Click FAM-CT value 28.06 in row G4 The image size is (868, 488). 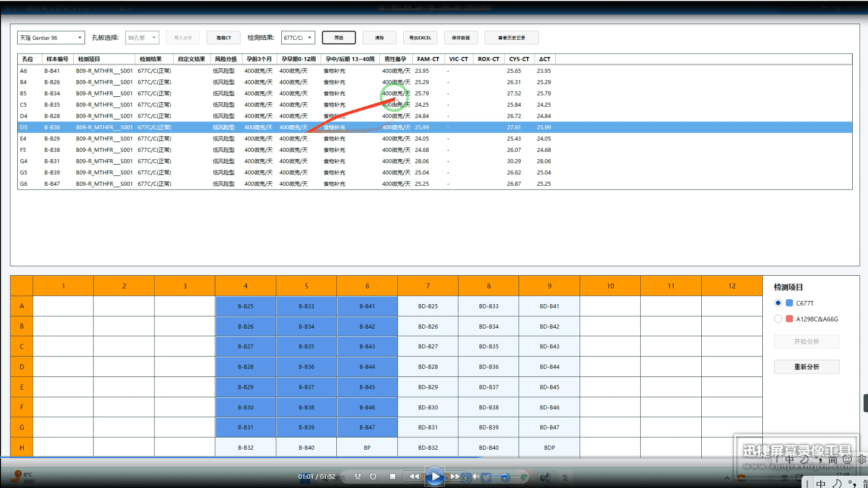pos(422,161)
